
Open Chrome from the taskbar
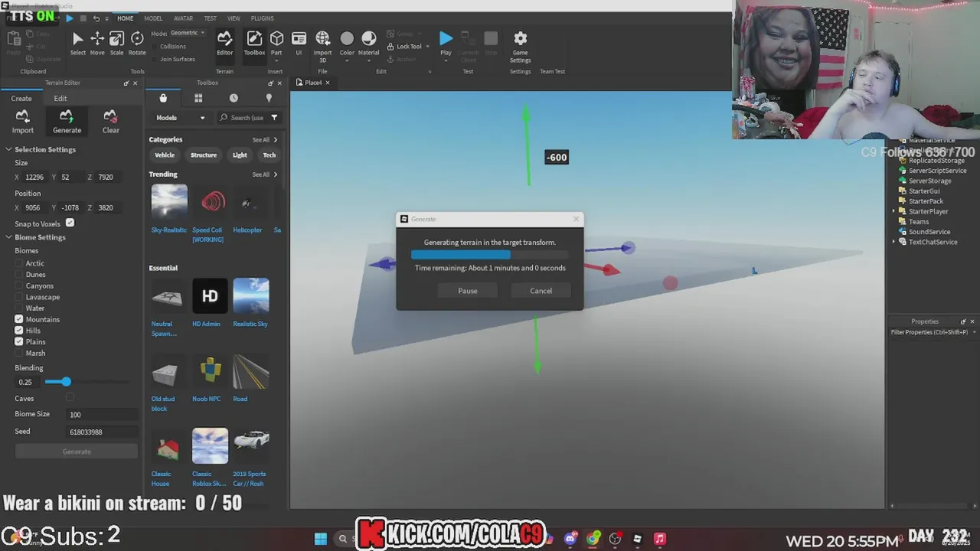(x=593, y=539)
